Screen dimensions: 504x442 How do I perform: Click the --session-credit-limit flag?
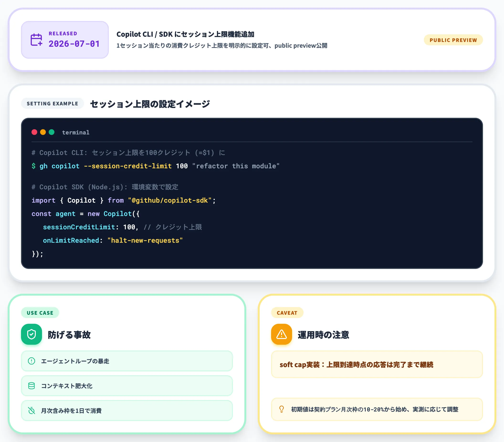click(x=128, y=166)
